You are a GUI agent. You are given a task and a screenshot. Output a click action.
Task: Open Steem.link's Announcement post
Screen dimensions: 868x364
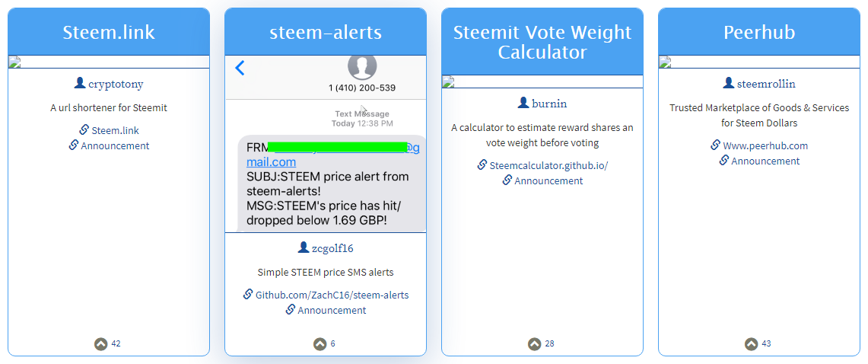pos(115,145)
